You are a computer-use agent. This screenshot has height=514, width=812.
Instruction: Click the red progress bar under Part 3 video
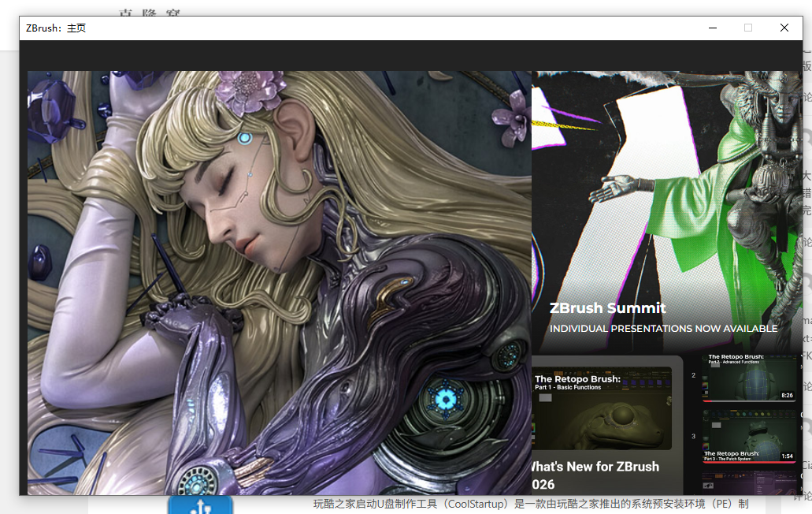coord(748,462)
